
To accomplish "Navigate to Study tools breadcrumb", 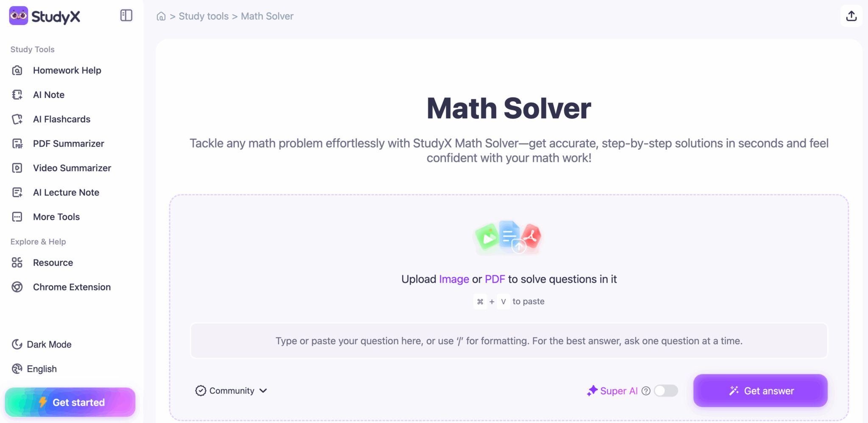I will 203,16.
